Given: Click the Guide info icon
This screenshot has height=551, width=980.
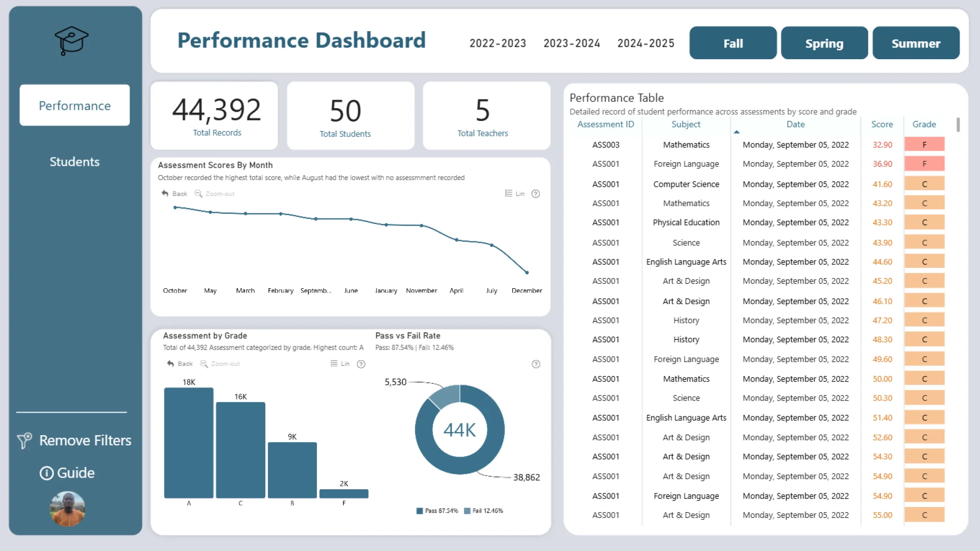Looking at the screenshot, I should click(x=46, y=473).
